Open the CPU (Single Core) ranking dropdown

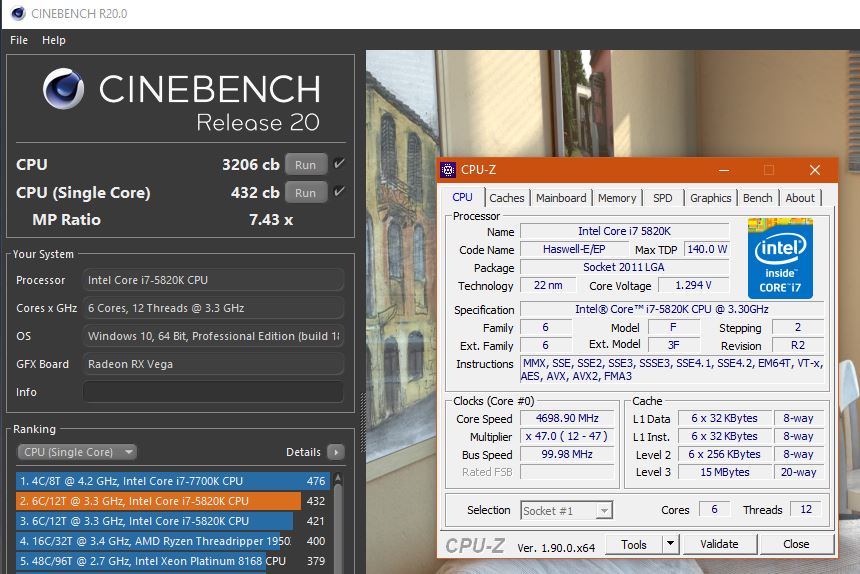click(77, 452)
